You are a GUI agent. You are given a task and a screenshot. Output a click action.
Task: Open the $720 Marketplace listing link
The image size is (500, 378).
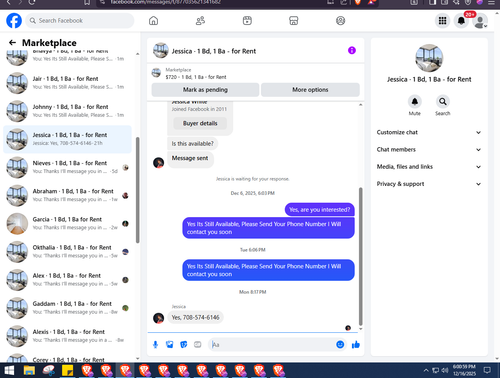(196, 77)
